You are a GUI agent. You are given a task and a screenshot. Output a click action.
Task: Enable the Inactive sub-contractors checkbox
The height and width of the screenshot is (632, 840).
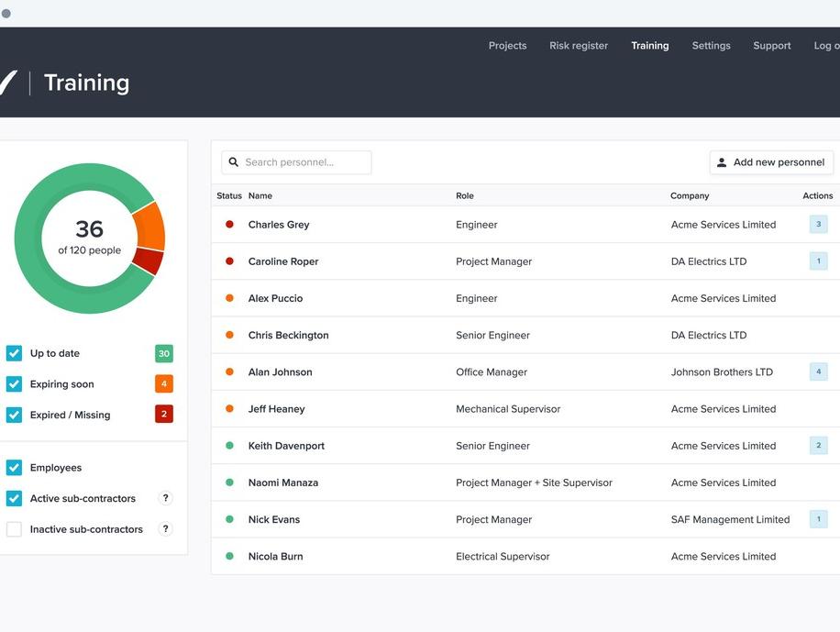tap(14, 529)
